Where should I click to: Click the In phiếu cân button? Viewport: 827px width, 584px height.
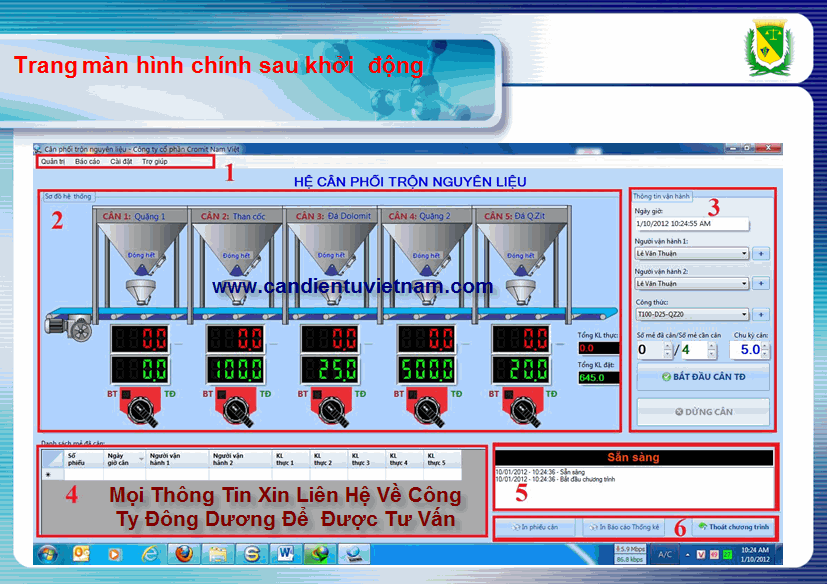click(x=535, y=527)
